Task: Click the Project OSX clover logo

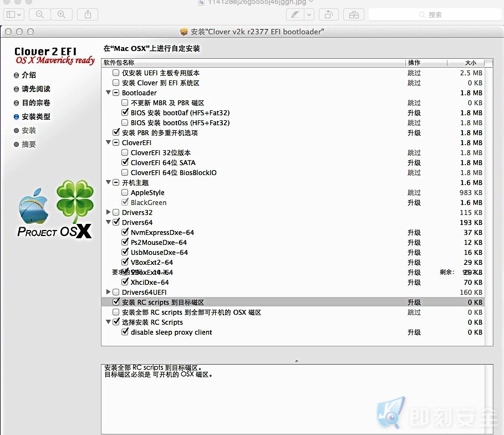Action: pos(75,201)
